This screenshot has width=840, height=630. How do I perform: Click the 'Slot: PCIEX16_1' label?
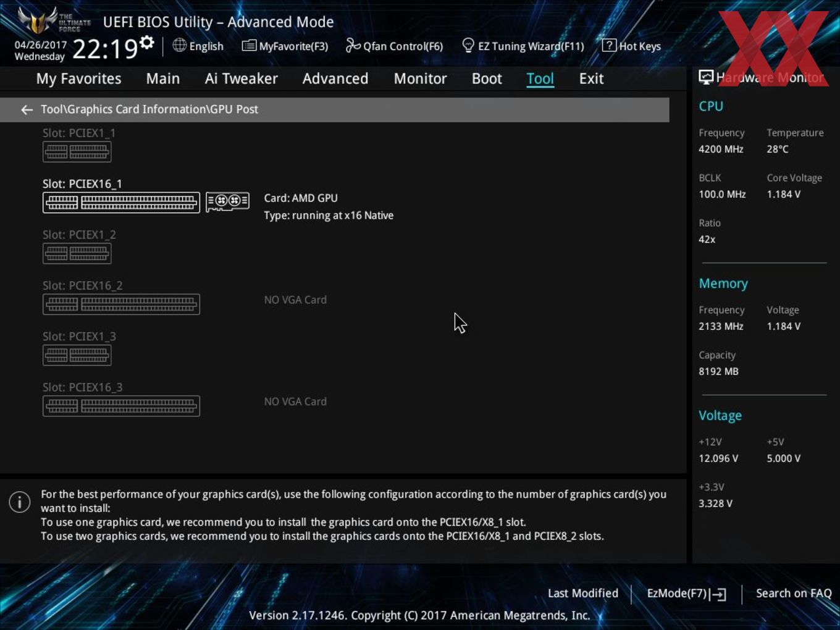pyautogui.click(x=82, y=184)
